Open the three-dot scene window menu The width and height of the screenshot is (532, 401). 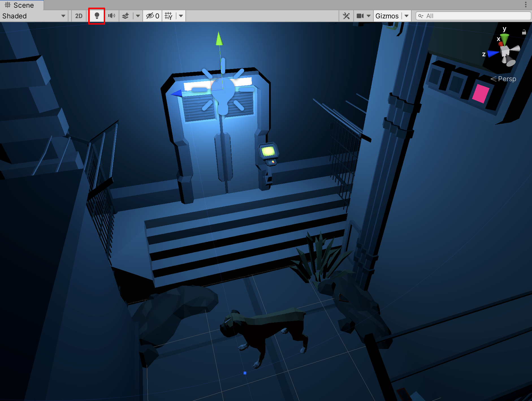pyautogui.click(x=526, y=5)
